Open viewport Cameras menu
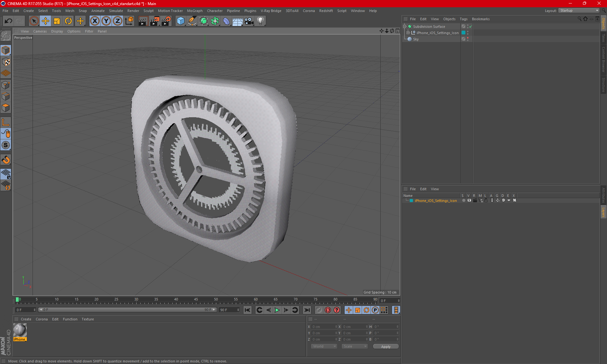Screen dimensions: 607x364 pyautogui.click(x=40, y=31)
